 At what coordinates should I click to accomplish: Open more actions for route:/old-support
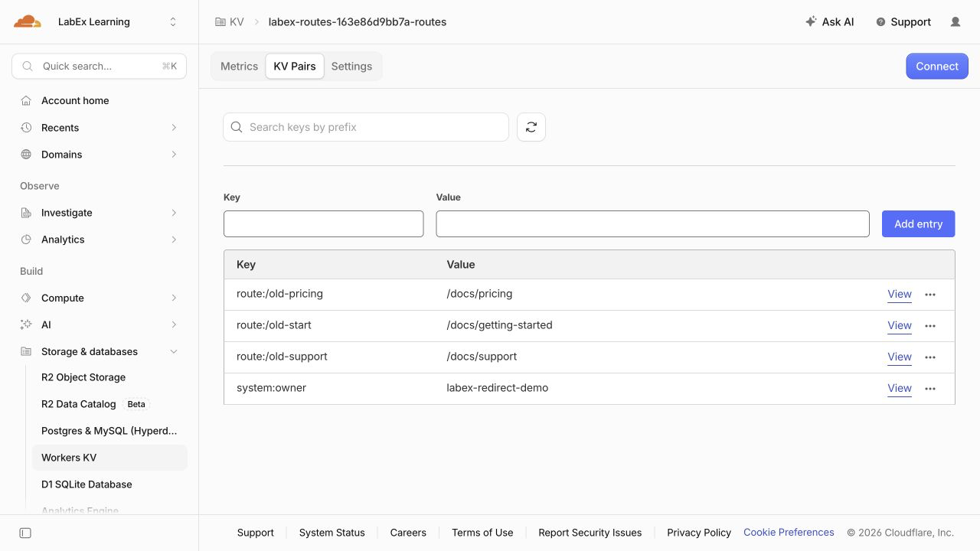930,357
